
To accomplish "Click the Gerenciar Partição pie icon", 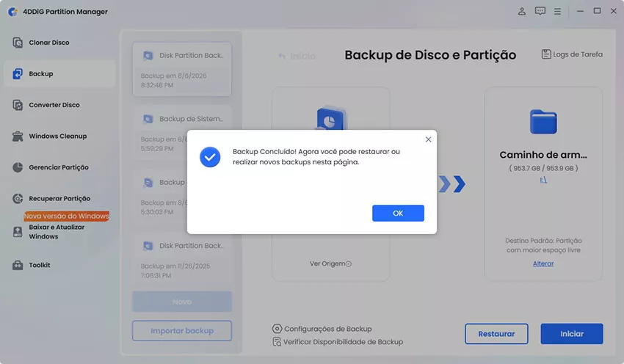I will pos(18,167).
